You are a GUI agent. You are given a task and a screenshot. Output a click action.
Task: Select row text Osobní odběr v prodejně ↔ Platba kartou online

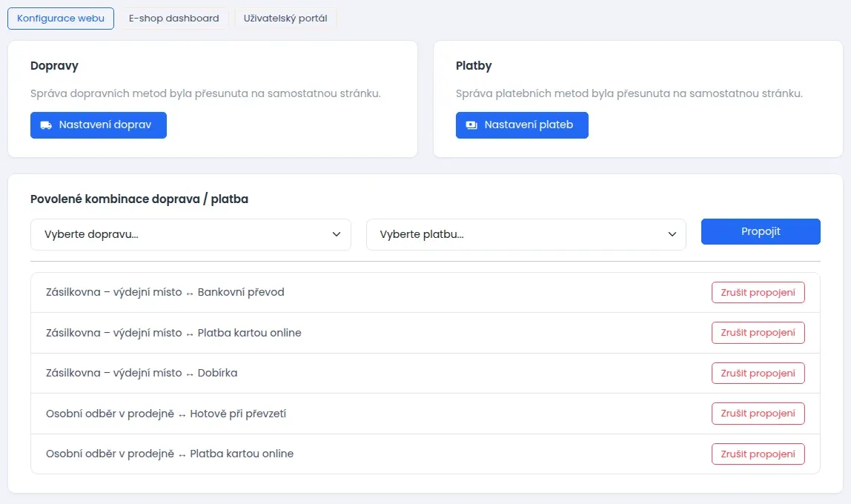pyautogui.click(x=170, y=454)
